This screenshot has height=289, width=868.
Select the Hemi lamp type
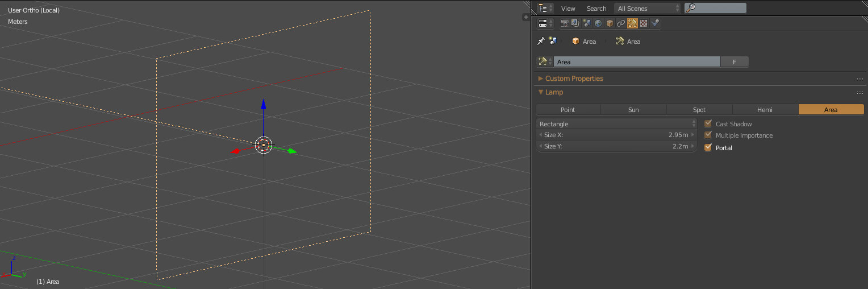point(765,109)
